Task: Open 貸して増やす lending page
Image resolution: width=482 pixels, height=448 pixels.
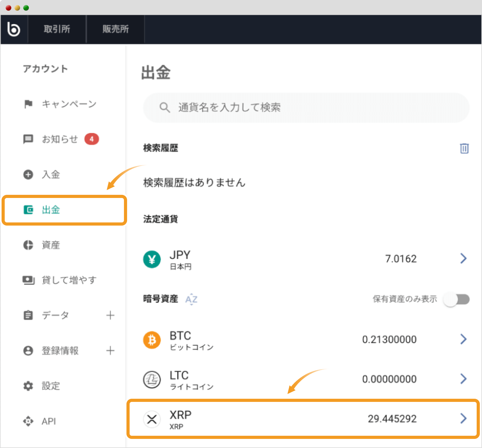Action: click(x=69, y=280)
